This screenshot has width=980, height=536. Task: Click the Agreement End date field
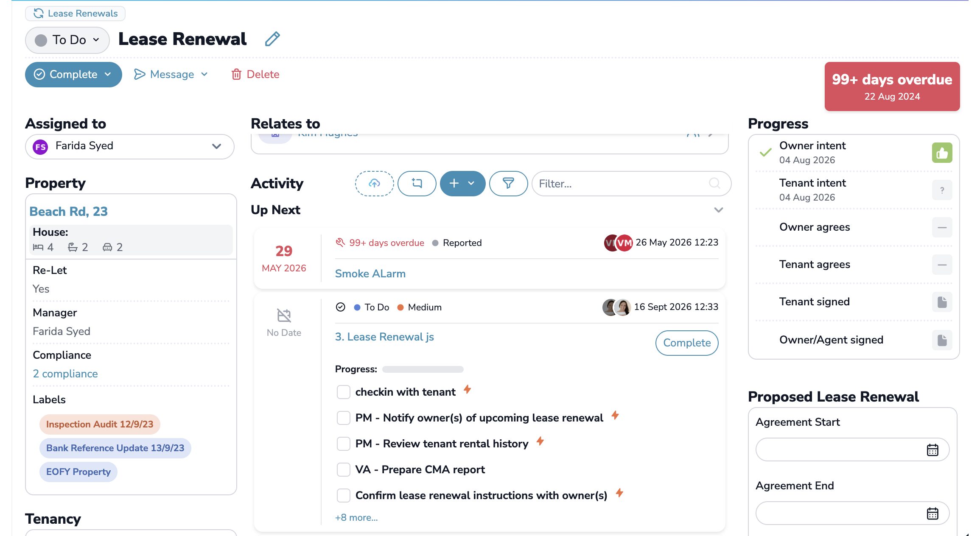[852, 513]
